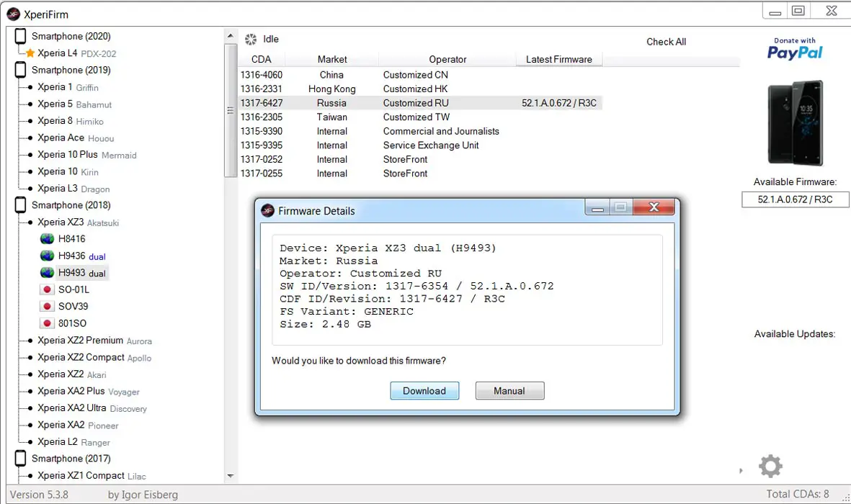Click the device list scroll down arrow
Screen dimensions: 851x504
230,476
